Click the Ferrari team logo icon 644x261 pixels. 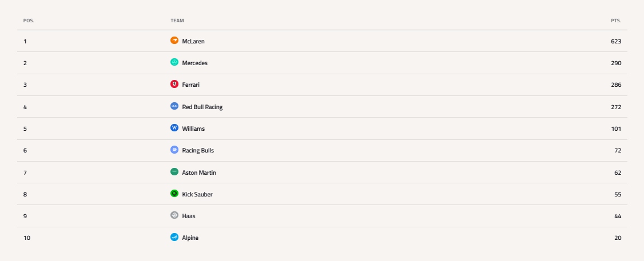click(x=174, y=84)
